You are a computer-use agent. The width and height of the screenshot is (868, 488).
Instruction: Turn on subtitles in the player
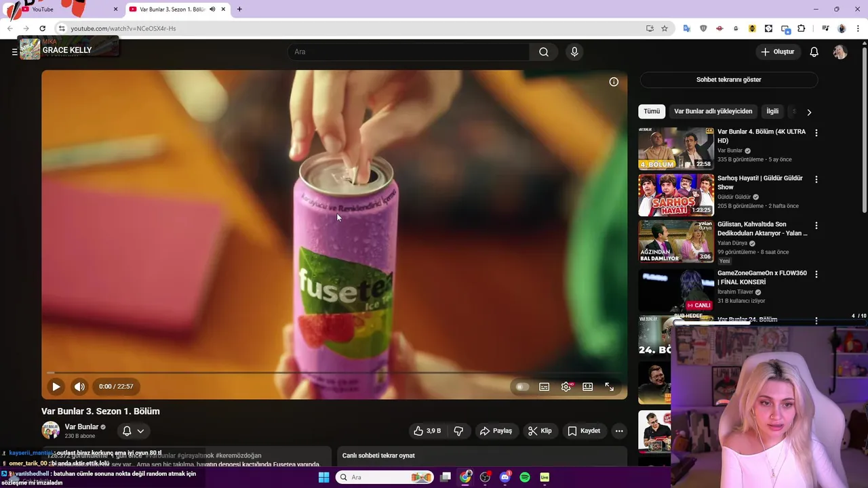coord(544,387)
